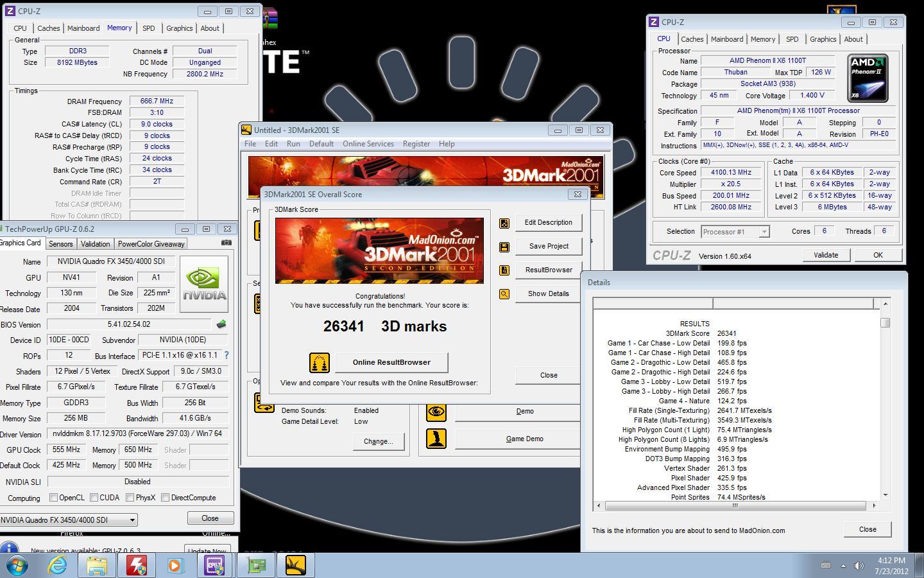This screenshot has width=924, height=578.
Task: Click the 3DMark2001 banner image in score dialog
Action: point(379,250)
